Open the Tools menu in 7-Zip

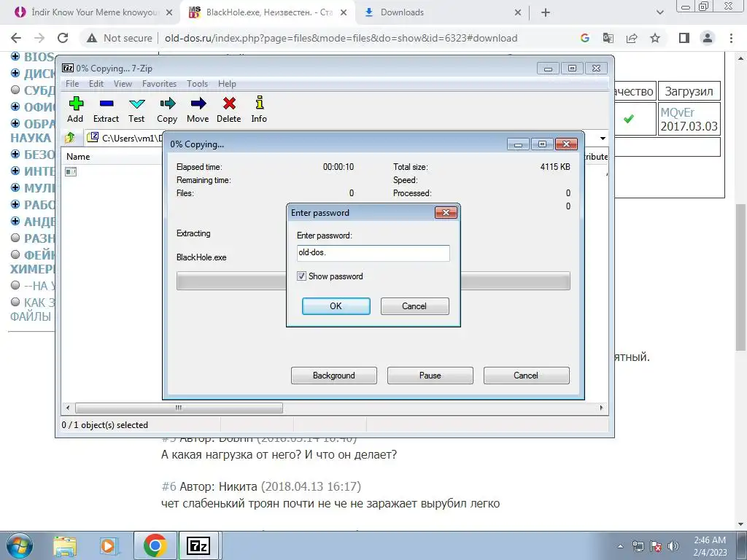(197, 83)
